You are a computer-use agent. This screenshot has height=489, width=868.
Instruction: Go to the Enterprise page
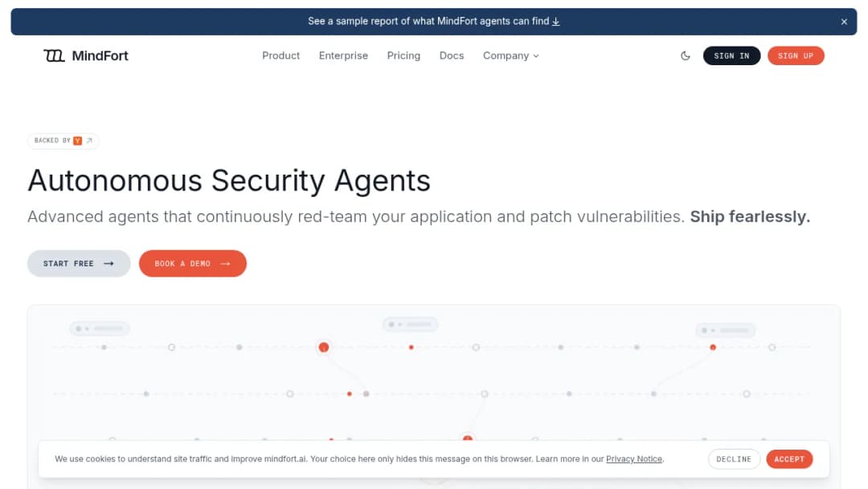point(343,55)
